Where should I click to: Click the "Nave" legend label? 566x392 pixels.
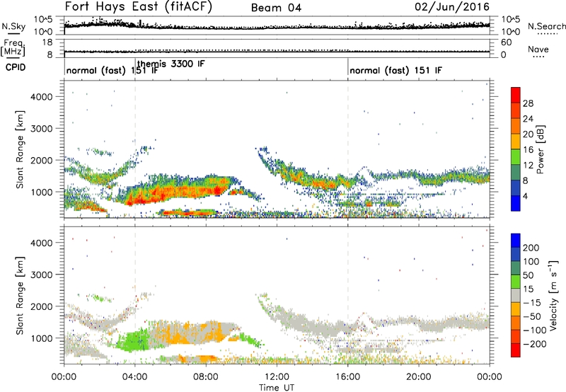(538, 50)
